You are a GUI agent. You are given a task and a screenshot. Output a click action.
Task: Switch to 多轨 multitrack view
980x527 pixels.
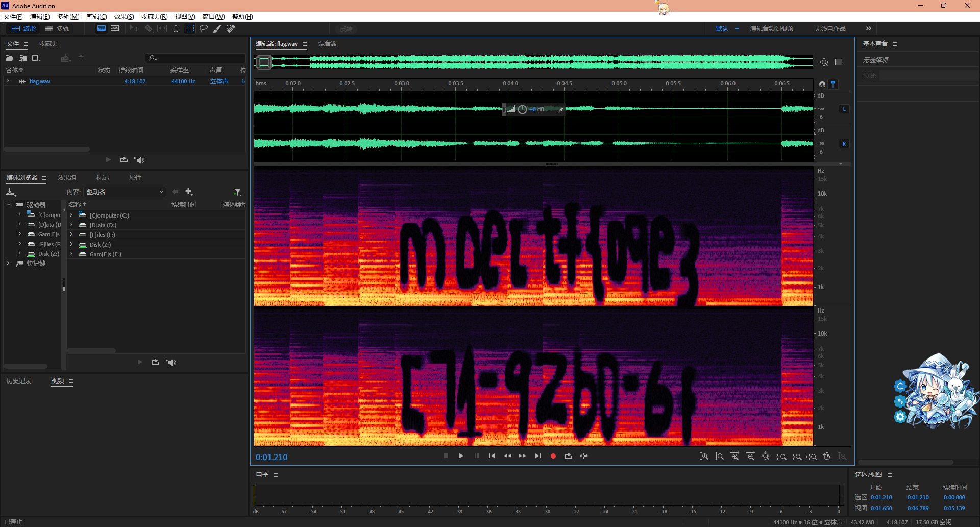57,29
